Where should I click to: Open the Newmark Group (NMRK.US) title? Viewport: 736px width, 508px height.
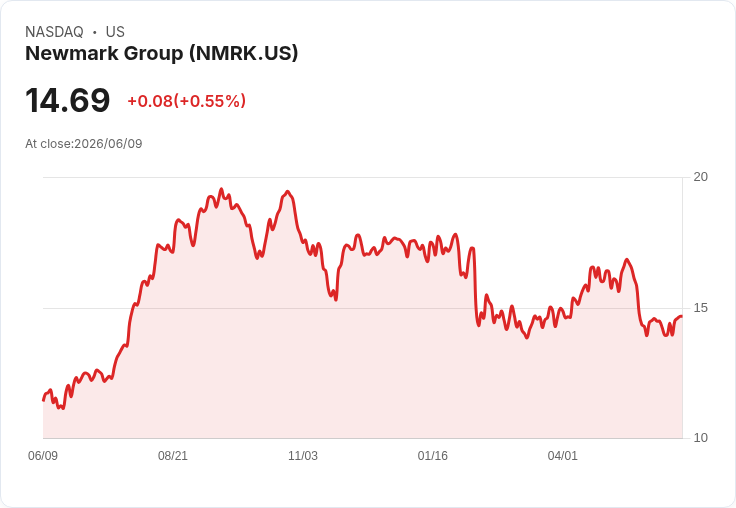pyautogui.click(x=161, y=54)
